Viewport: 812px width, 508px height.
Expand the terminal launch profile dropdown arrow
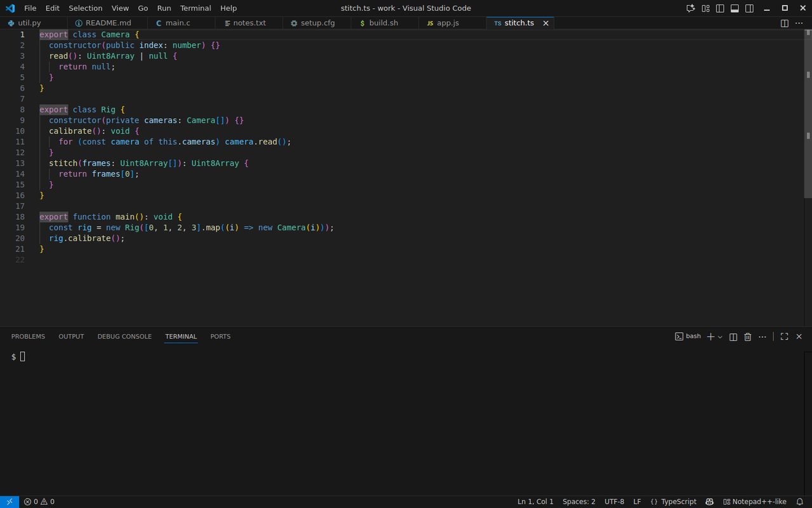720,337
